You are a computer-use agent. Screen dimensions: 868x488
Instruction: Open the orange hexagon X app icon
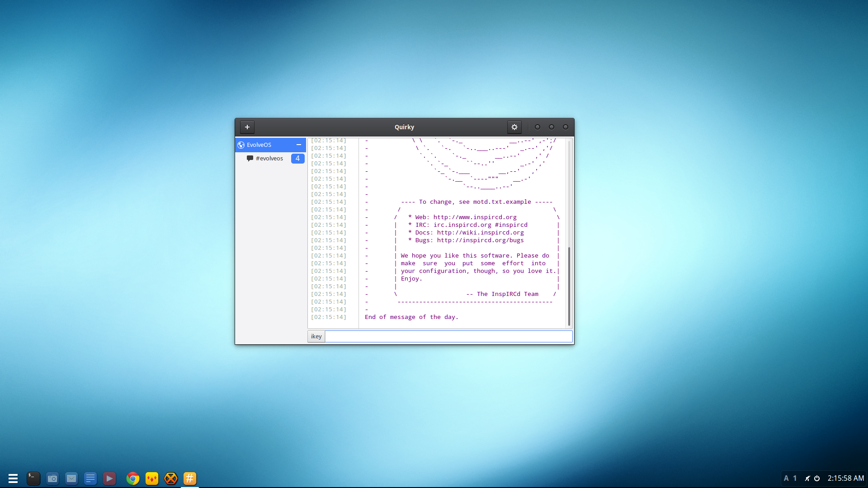point(171,479)
